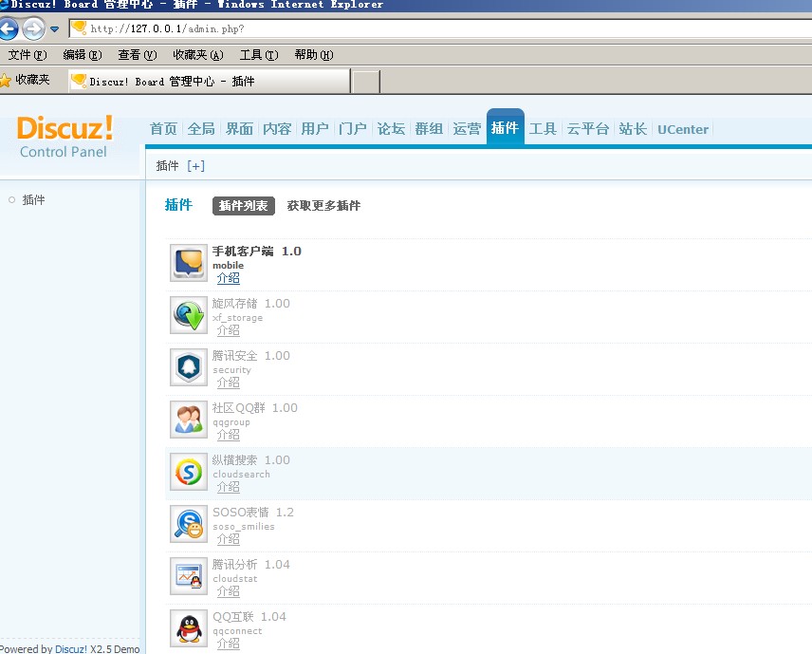
Task: Open 介绍 link for 腾讯安全
Action: [229, 383]
